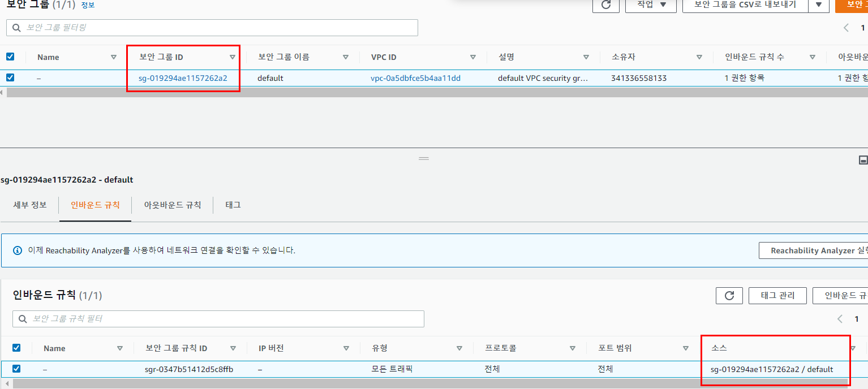
Task: Sort by the 소스 column
Action: [x=853, y=348]
